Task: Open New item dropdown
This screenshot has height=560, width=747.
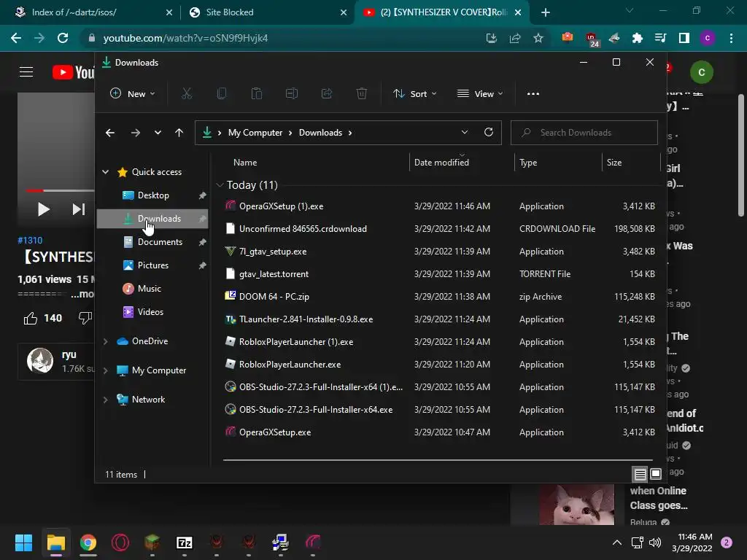Action: [x=133, y=94]
